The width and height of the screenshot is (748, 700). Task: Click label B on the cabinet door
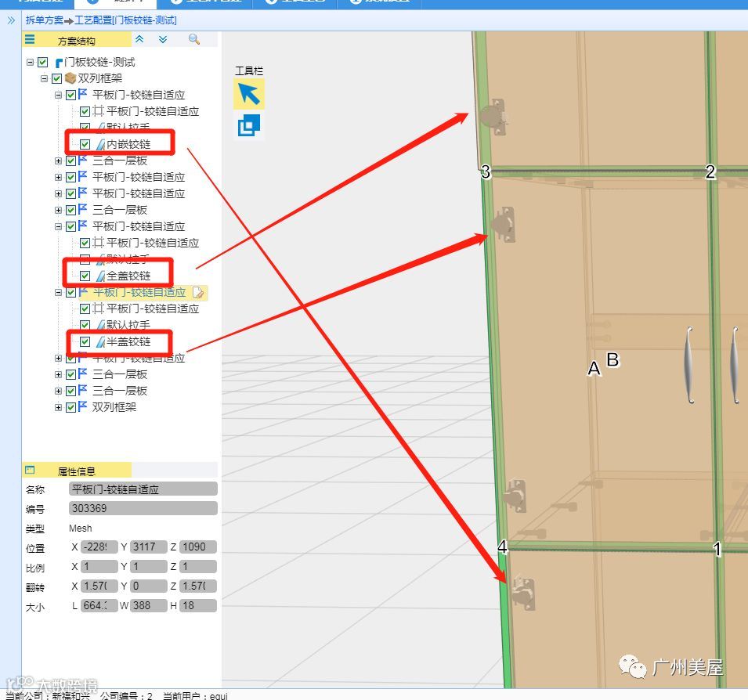[613, 359]
